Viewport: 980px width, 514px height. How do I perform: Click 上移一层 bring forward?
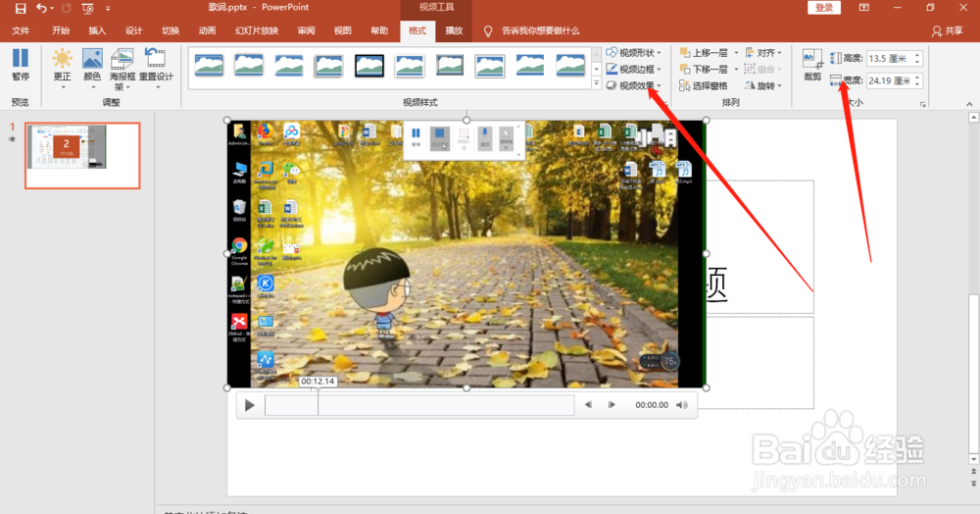click(704, 53)
